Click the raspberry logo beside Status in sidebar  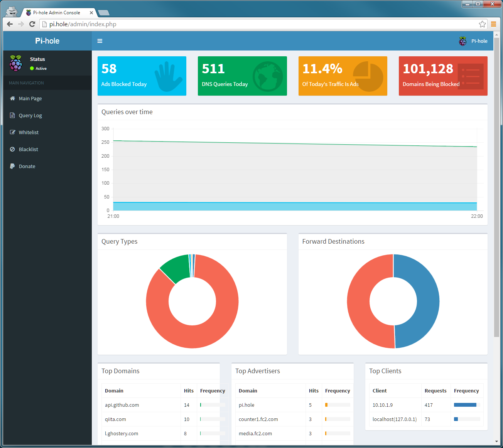16,63
